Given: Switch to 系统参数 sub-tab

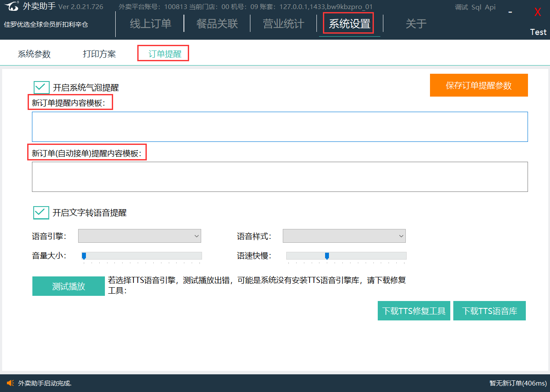Looking at the screenshot, I should [x=34, y=54].
